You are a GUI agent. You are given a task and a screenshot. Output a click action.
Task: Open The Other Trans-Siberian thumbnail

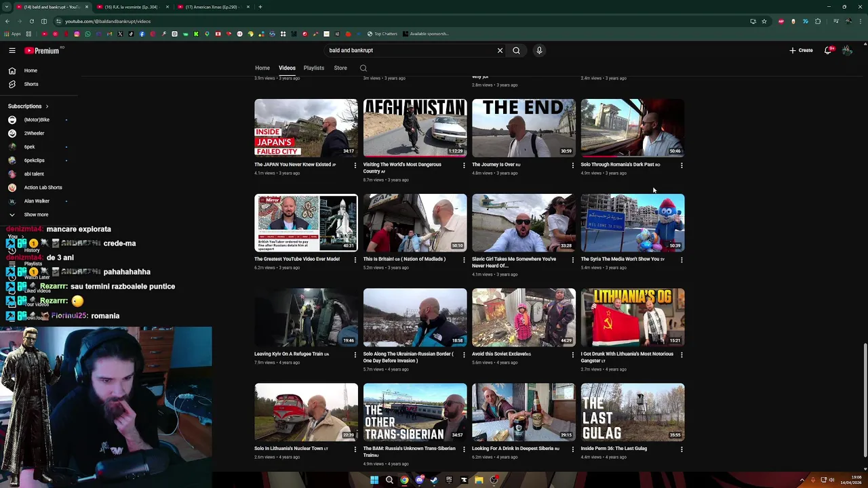tap(415, 412)
